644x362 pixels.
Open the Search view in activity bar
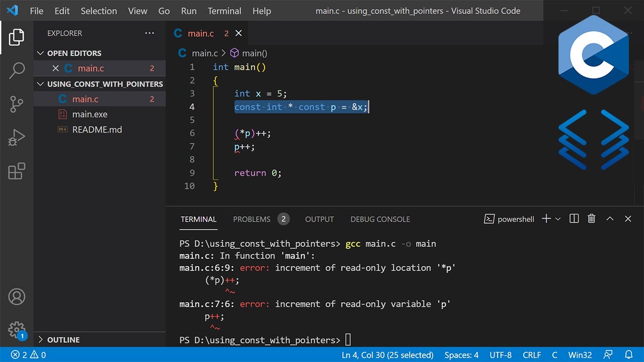pyautogui.click(x=17, y=71)
